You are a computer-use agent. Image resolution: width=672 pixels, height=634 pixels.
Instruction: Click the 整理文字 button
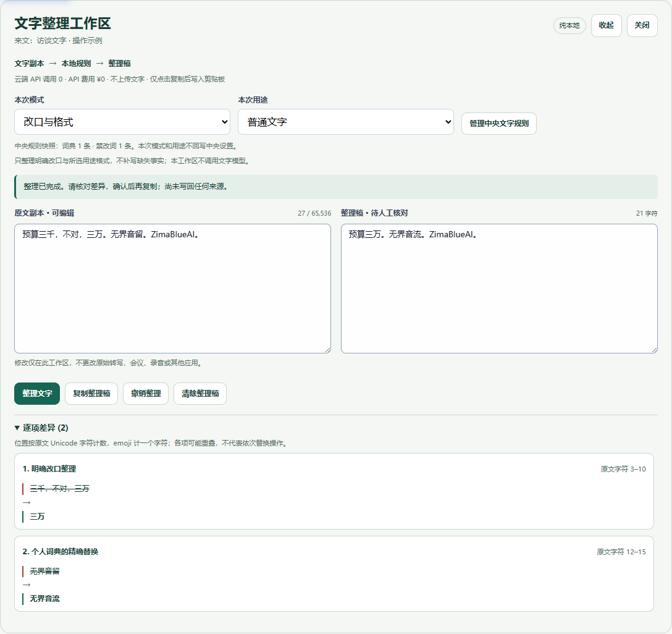(x=37, y=394)
